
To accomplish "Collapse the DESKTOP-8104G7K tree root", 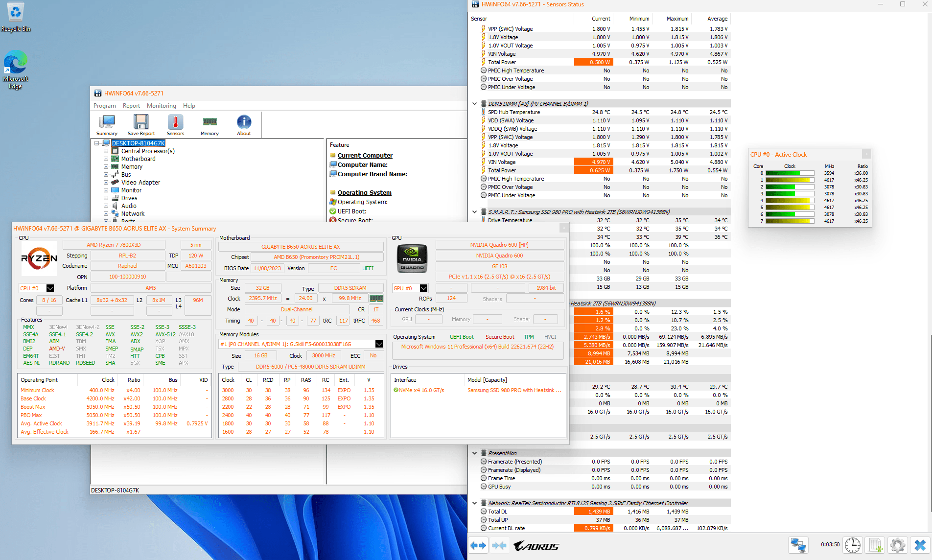I will tap(97, 143).
